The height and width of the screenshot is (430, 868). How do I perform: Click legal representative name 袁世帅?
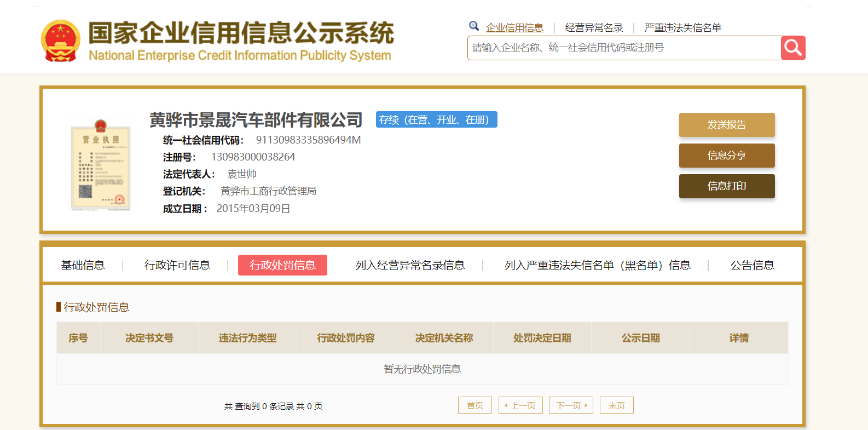242,174
